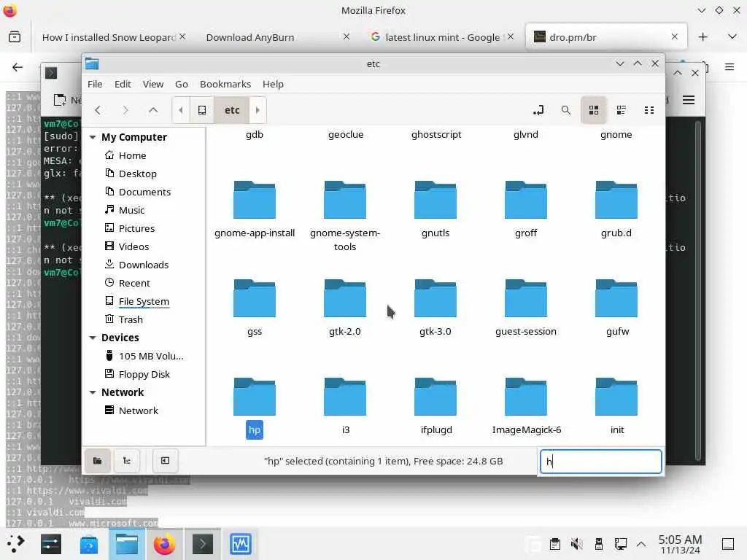The image size is (747, 560).
Task: Select hp folder
Action: tap(255, 407)
